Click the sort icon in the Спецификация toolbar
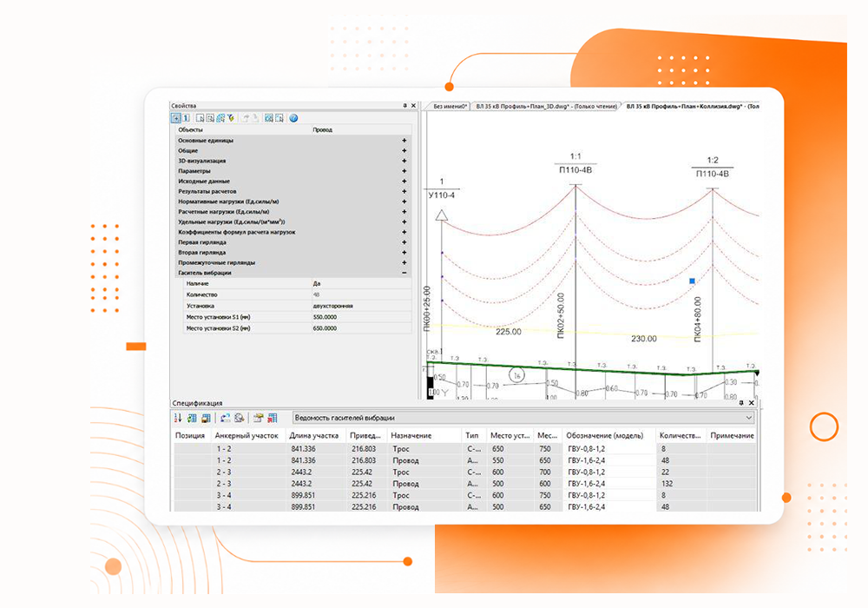 coord(178,418)
